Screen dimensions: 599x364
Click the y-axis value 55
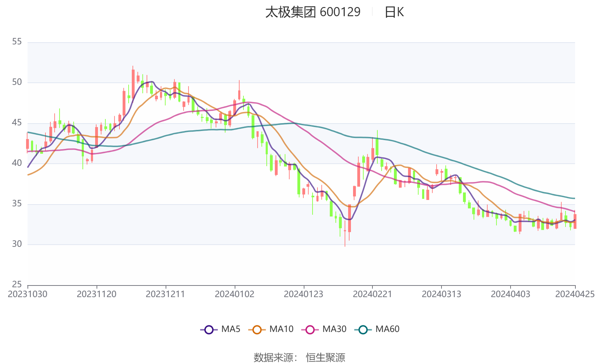[17, 42]
